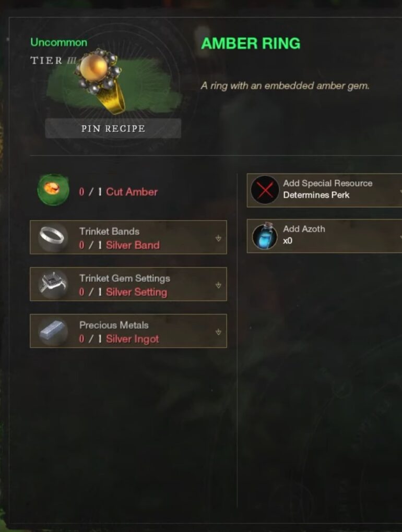Click the Silver Setting gem setting icon
Image resolution: width=402 pixels, height=532 pixels.
point(53,284)
